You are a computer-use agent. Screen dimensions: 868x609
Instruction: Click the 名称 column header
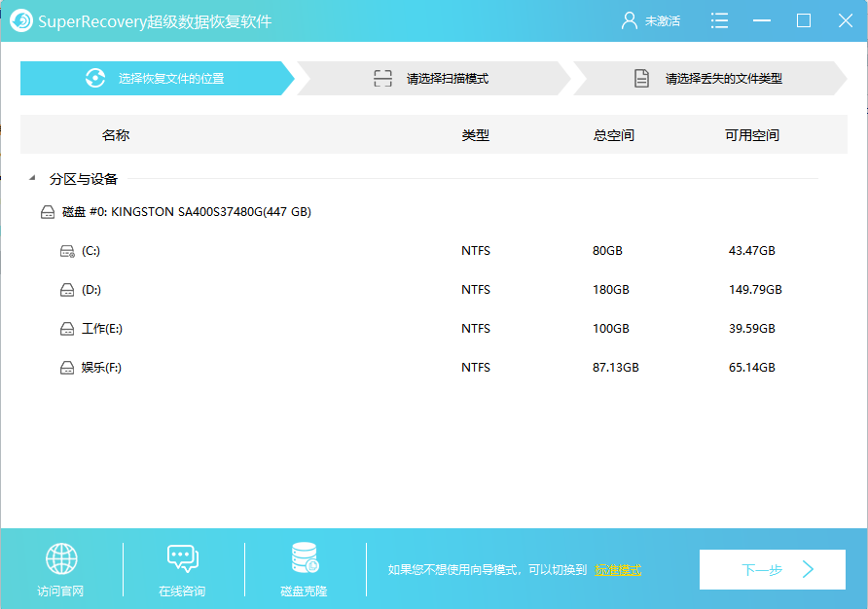[117, 134]
